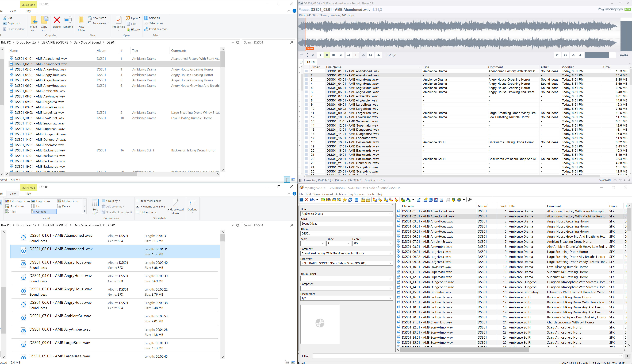The width and height of the screenshot is (632, 364).
Task: Click the red X remove tag icon
Action: pos(307,199)
